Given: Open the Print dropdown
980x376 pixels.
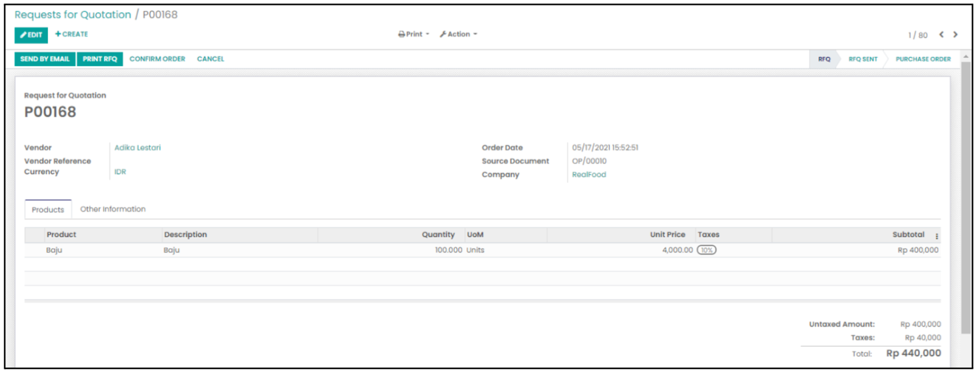Looking at the screenshot, I should click(414, 35).
